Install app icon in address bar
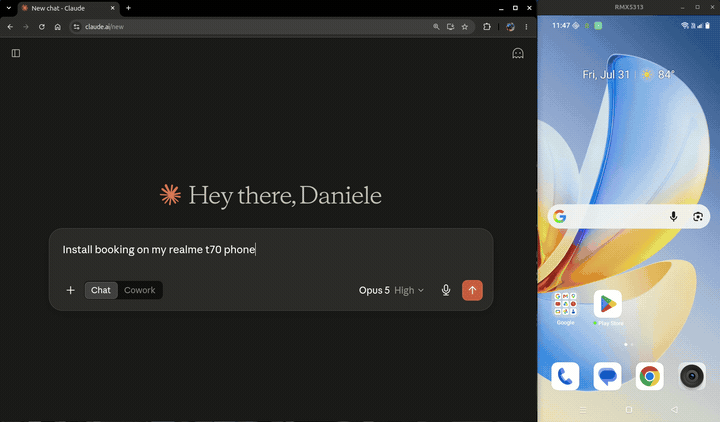 tap(450, 27)
